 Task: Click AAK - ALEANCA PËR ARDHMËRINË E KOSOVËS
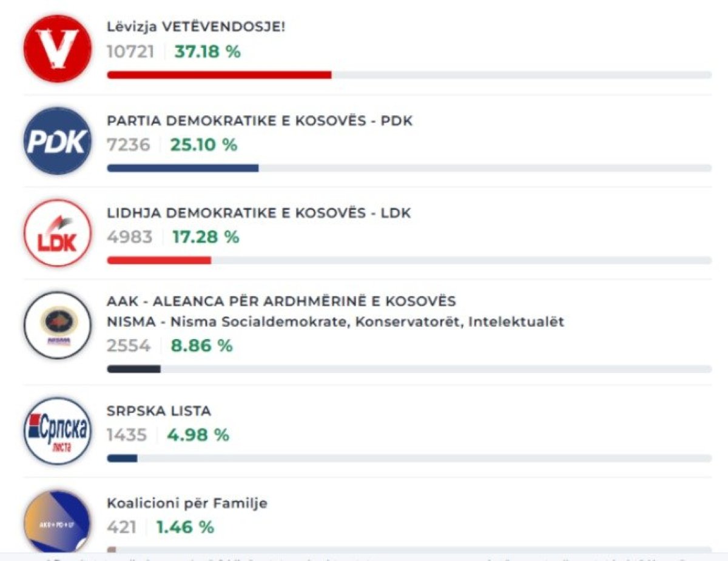(x=281, y=301)
